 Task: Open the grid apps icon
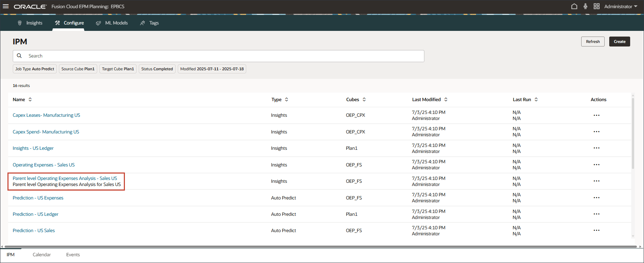pyautogui.click(x=596, y=6)
